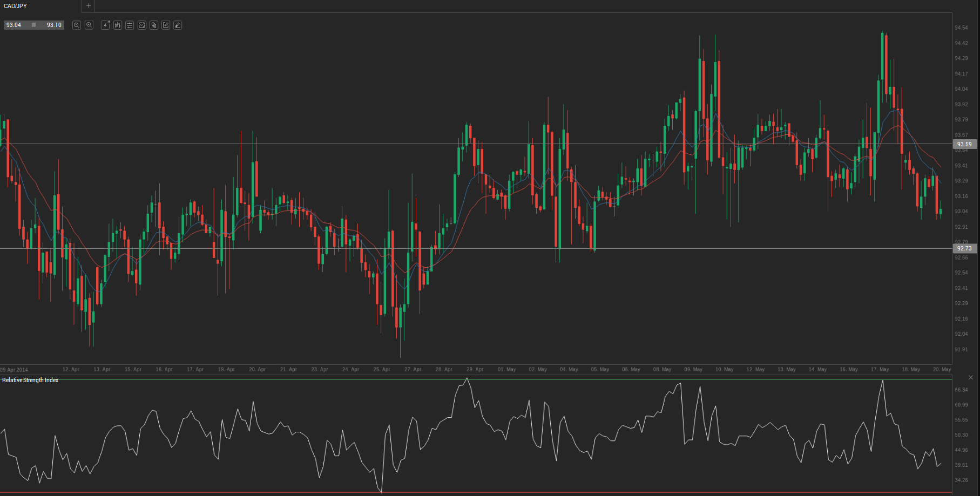Close the Relative Strength Index panel

point(971,377)
